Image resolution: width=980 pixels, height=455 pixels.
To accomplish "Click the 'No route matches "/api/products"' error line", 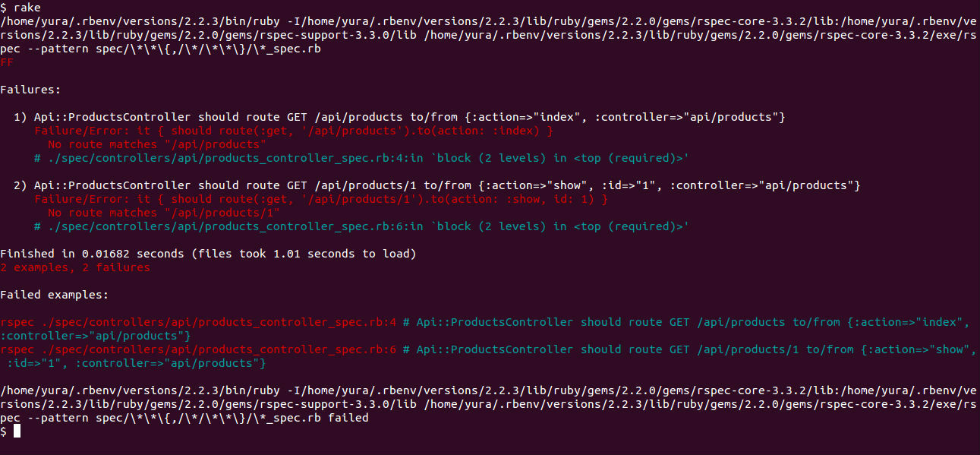I will pos(157,144).
